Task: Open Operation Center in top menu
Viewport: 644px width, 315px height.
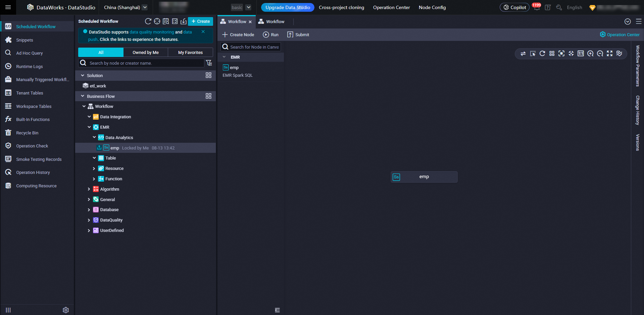Action: (x=391, y=7)
